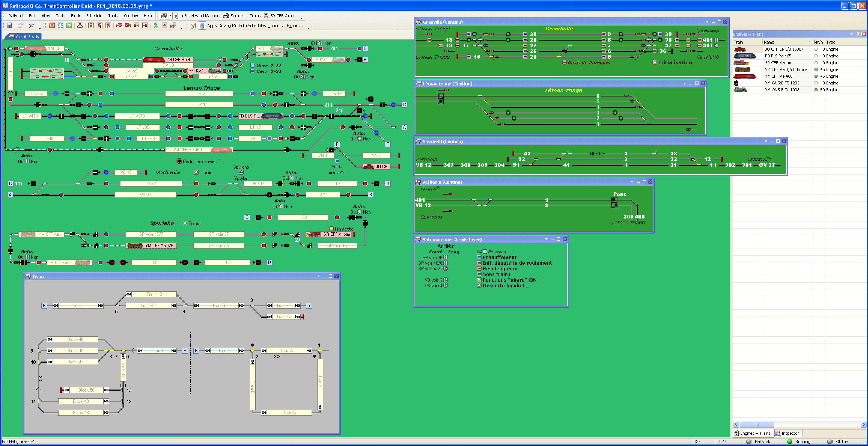Click the Export... button

295,25
